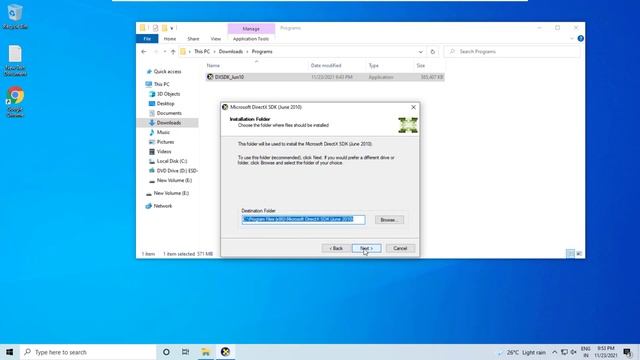The width and height of the screenshot is (640, 360).
Task: Sort by Type column header
Action: click(x=373, y=65)
